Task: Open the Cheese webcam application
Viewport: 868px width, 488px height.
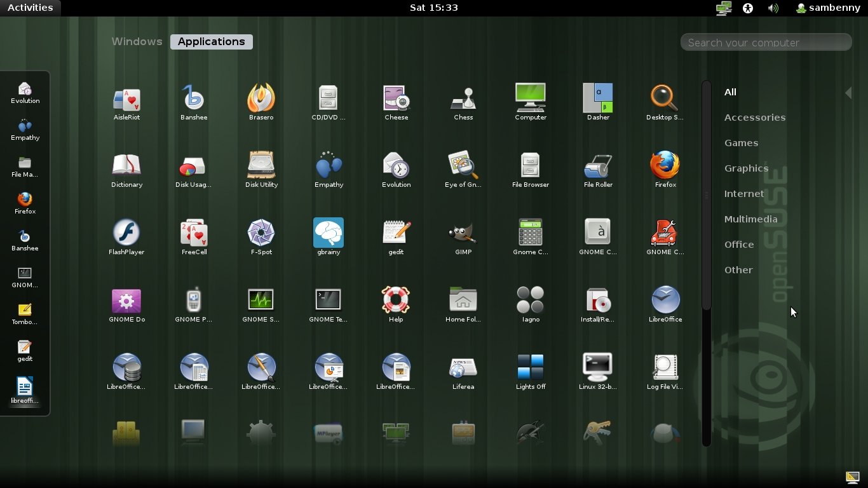Action: (396, 98)
